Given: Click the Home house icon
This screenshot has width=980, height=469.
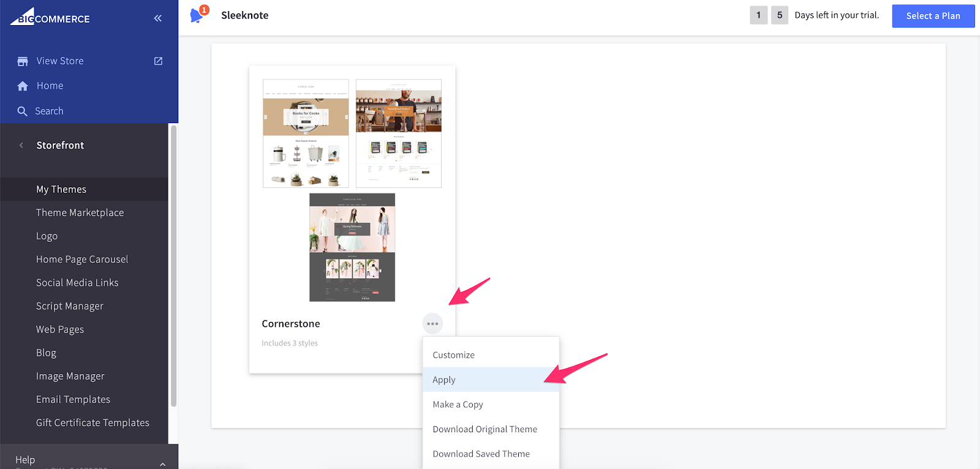Looking at the screenshot, I should [x=23, y=86].
